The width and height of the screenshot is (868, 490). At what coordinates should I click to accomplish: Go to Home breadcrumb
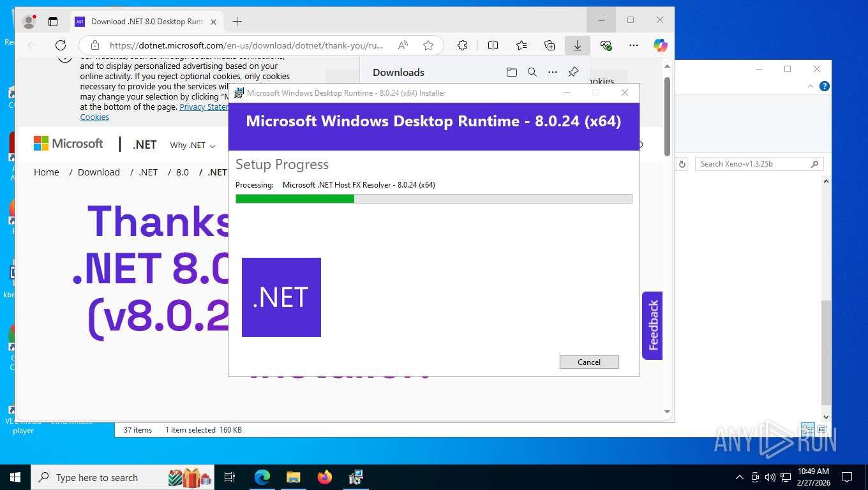tap(47, 172)
